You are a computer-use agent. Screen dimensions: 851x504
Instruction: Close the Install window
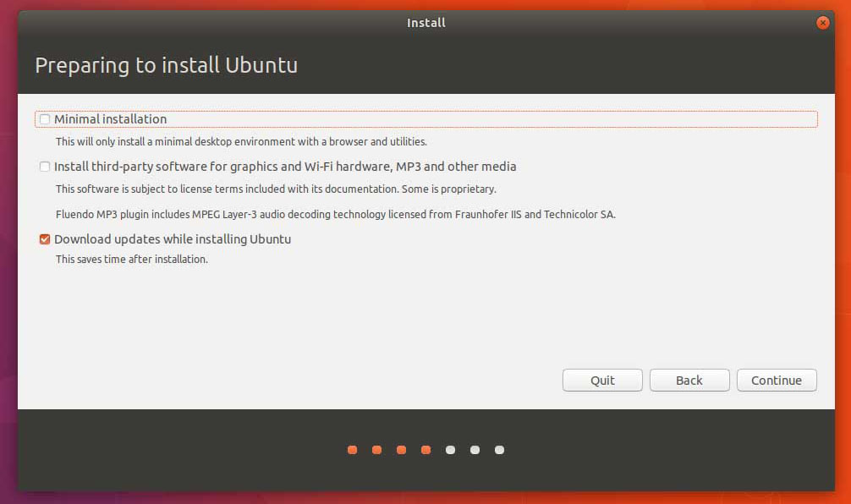(823, 23)
